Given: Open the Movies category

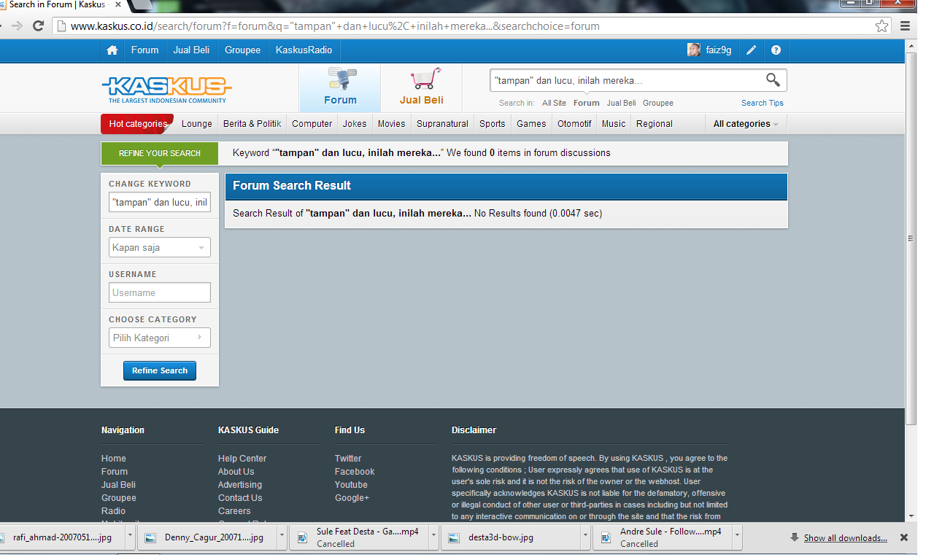Looking at the screenshot, I should pyautogui.click(x=391, y=123).
